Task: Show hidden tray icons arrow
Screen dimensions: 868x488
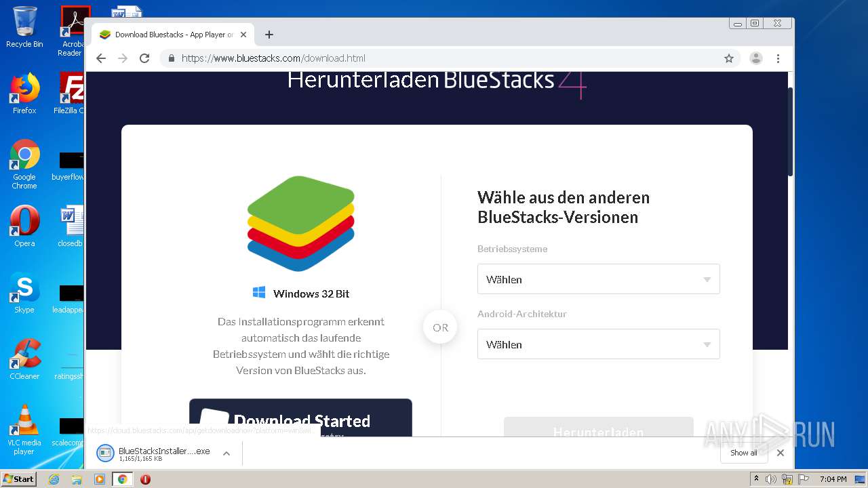Action: coord(756,479)
